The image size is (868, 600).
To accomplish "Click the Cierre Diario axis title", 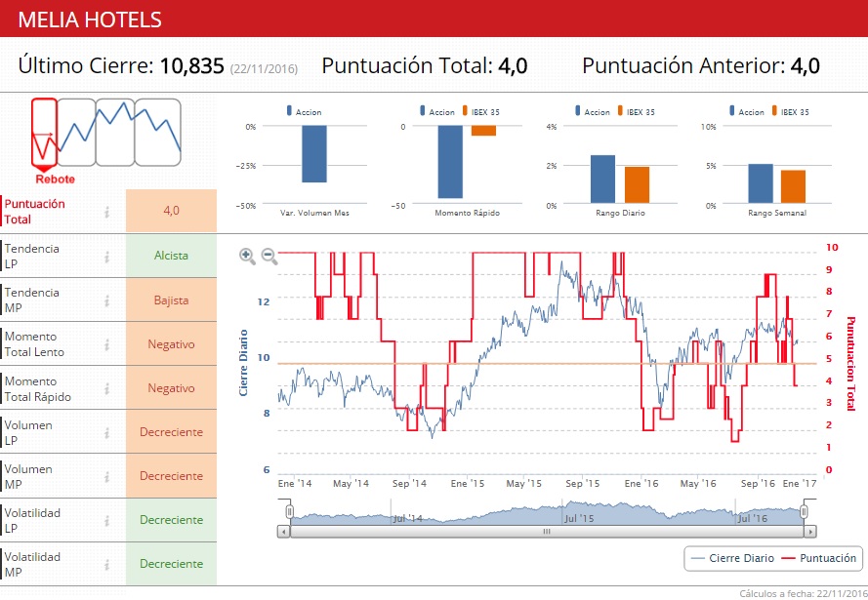I will [243, 363].
